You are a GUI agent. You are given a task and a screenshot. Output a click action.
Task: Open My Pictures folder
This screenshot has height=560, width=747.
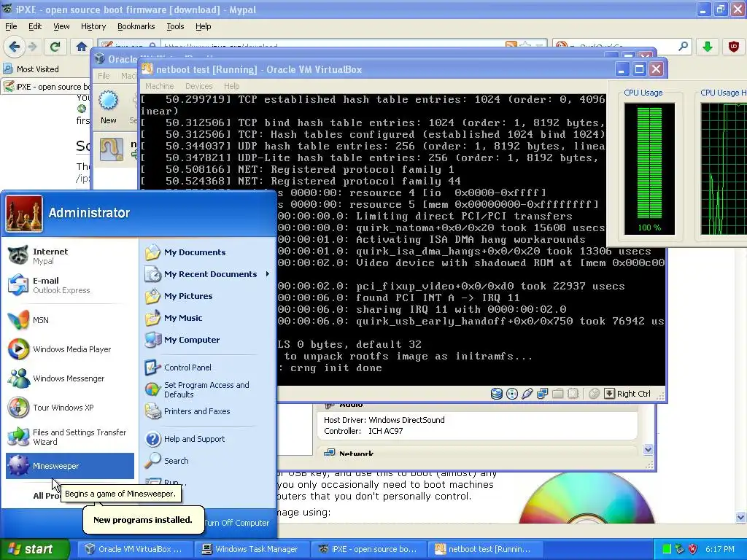click(x=208, y=296)
